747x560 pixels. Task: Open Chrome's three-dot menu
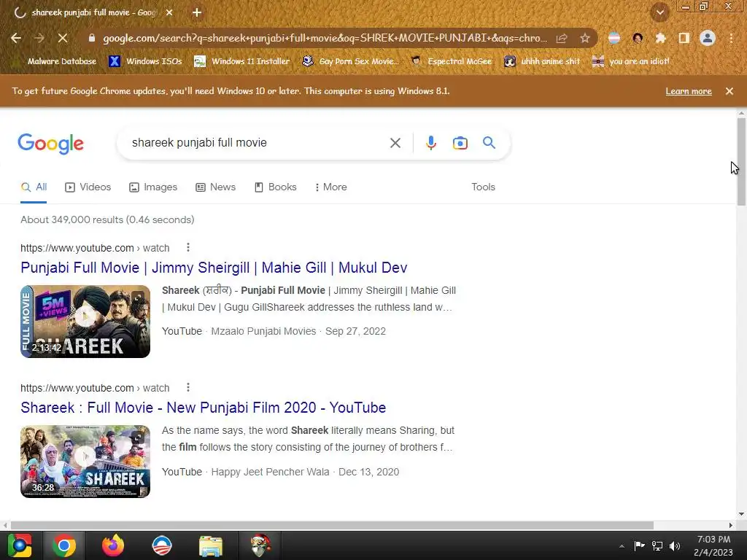pos(731,38)
